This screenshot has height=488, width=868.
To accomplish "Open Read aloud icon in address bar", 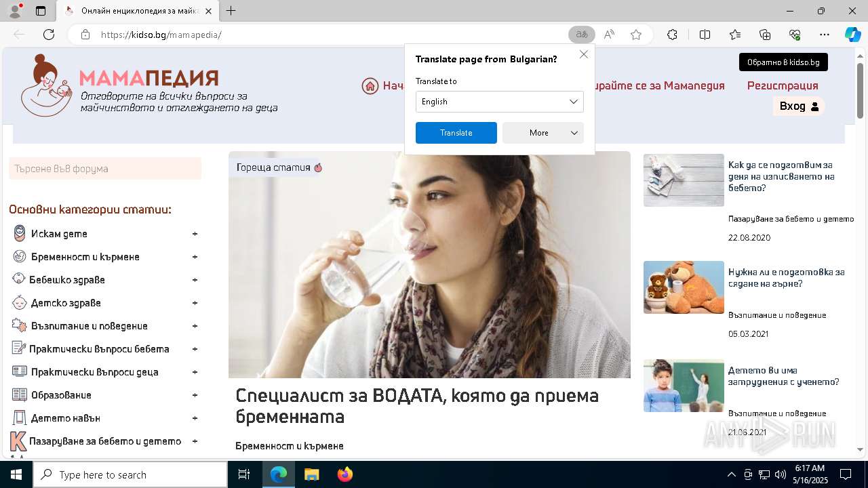I will click(x=609, y=35).
